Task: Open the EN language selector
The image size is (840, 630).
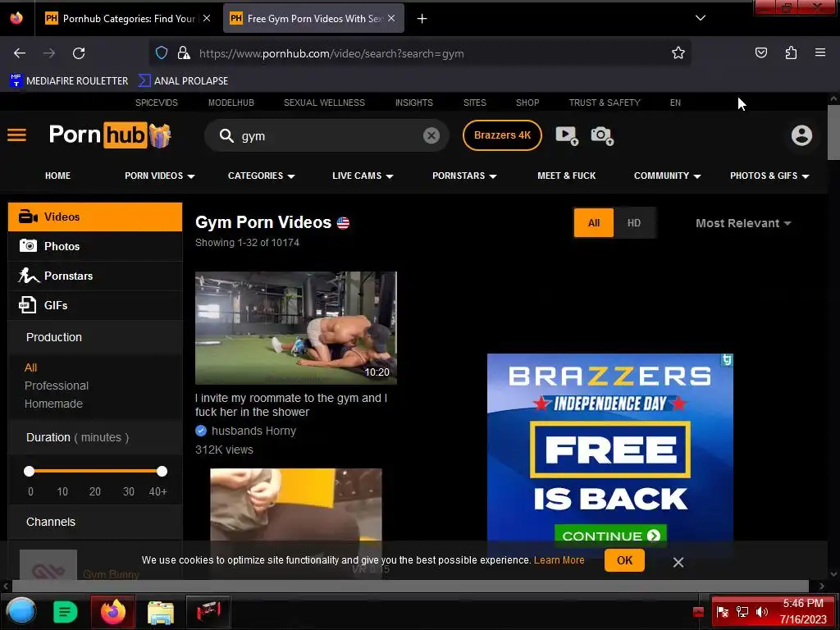Action: 675,103
